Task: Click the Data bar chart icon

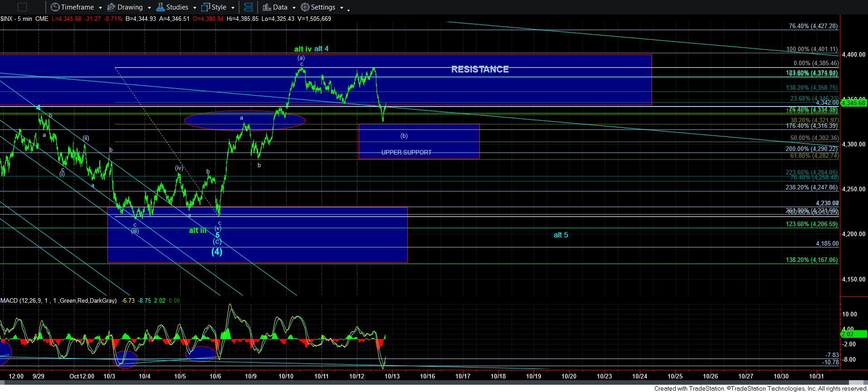Action: 267,7
